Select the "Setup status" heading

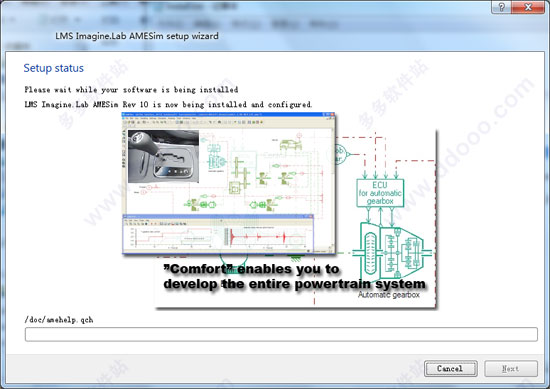click(54, 68)
